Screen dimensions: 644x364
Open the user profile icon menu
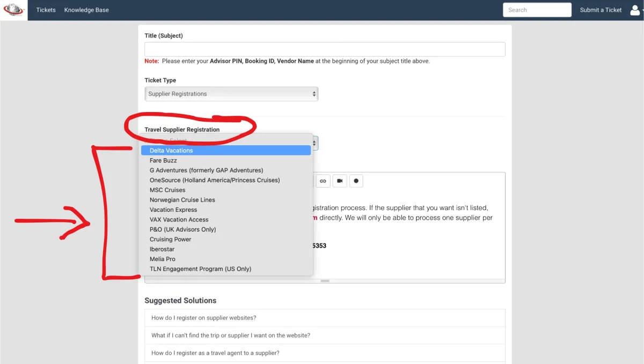pyautogui.click(x=635, y=10)
